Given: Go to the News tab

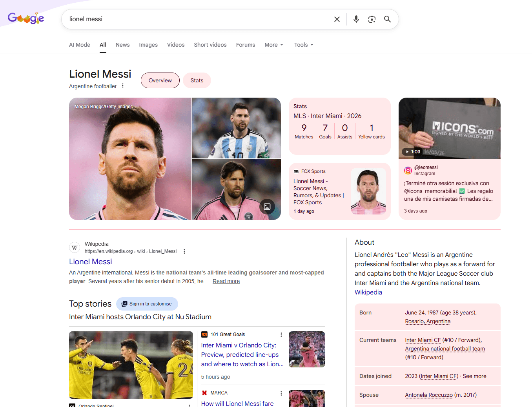Looking at the screenshot, I should point(122,45).
